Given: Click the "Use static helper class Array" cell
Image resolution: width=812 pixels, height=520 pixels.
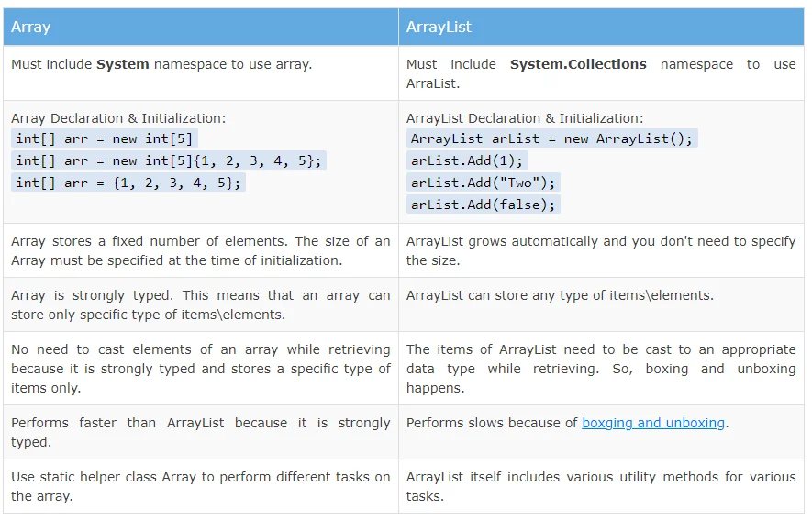Looking at the screenshot, I should tap(200, 486).
